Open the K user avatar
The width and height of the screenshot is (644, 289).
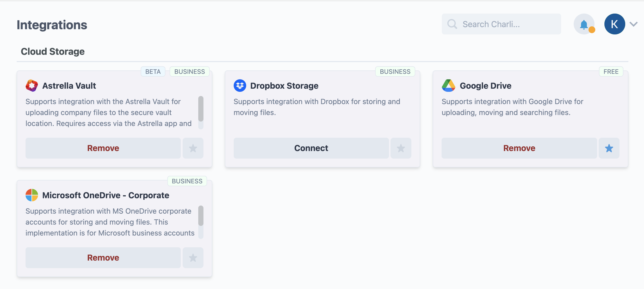pos(615,24)
